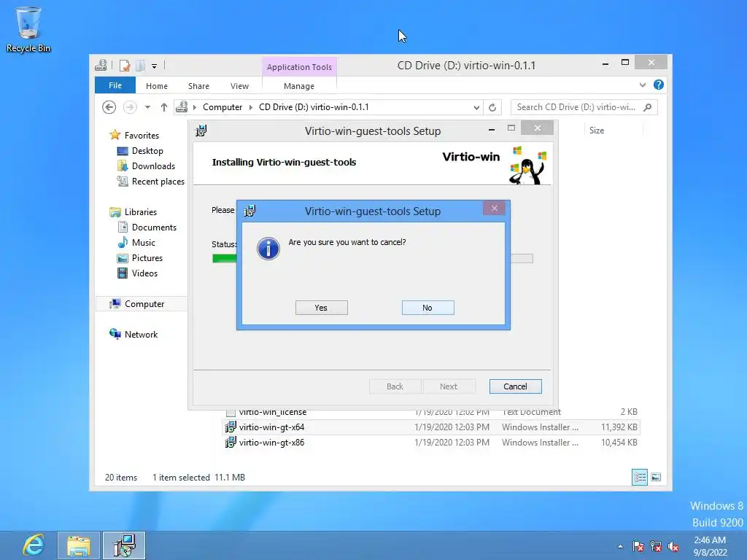Launch Internet Explorer from the taskbar

coord(34,545)
